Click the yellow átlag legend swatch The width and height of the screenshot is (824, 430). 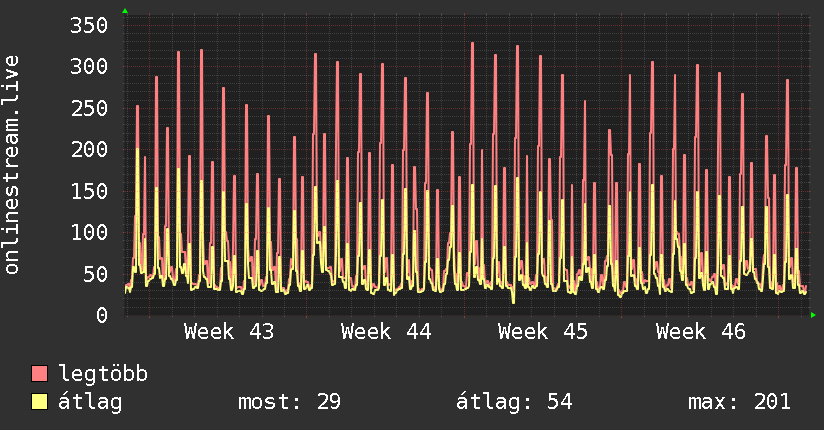[39, 402]
